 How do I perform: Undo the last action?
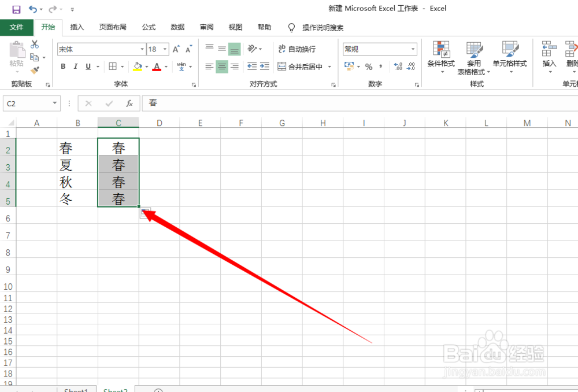[33, 9]
